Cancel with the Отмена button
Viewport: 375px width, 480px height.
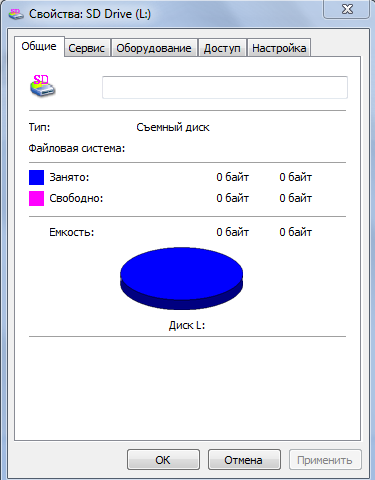[244, 460]
